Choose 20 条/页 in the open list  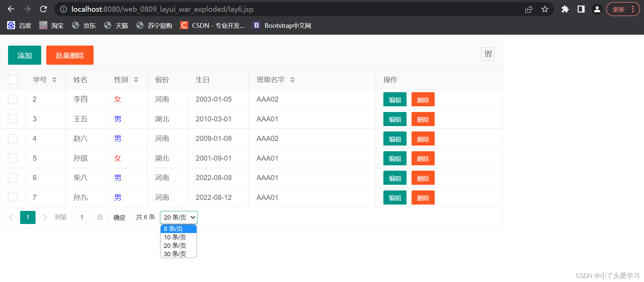178,245
